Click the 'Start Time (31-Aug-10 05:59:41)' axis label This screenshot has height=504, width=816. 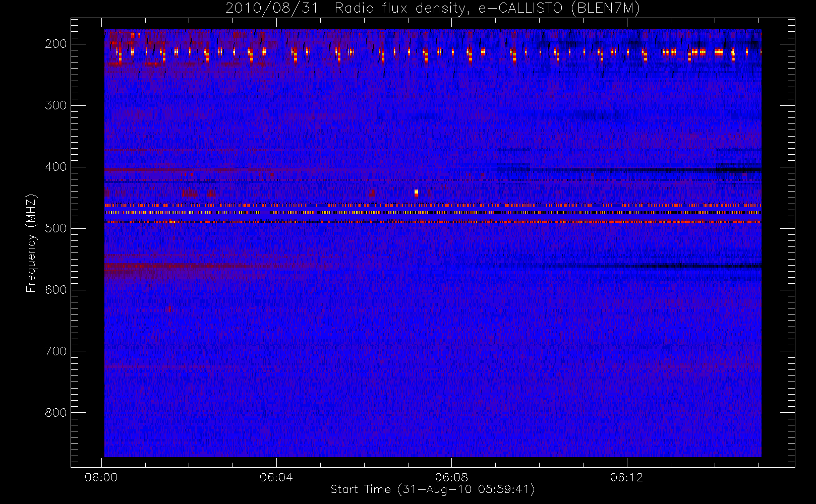(432, 489)
